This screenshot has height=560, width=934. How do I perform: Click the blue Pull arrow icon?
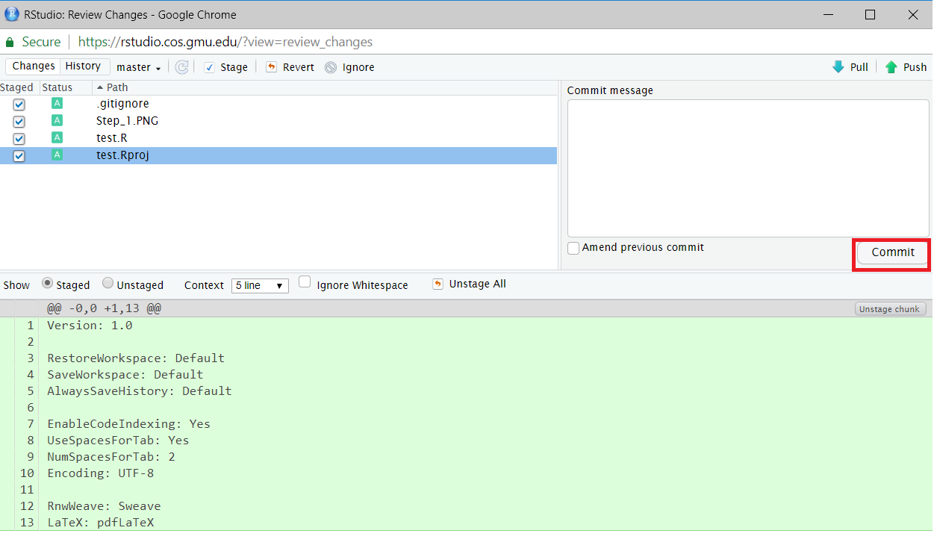tap(838, 66)
